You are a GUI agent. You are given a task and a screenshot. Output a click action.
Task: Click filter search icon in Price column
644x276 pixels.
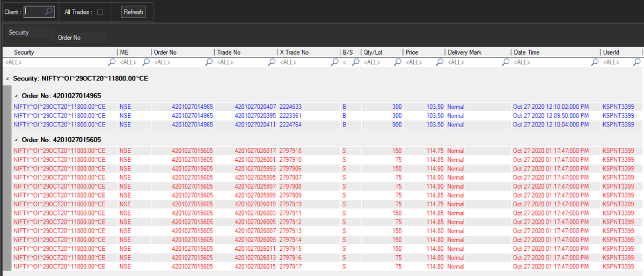tap(440, 62)
